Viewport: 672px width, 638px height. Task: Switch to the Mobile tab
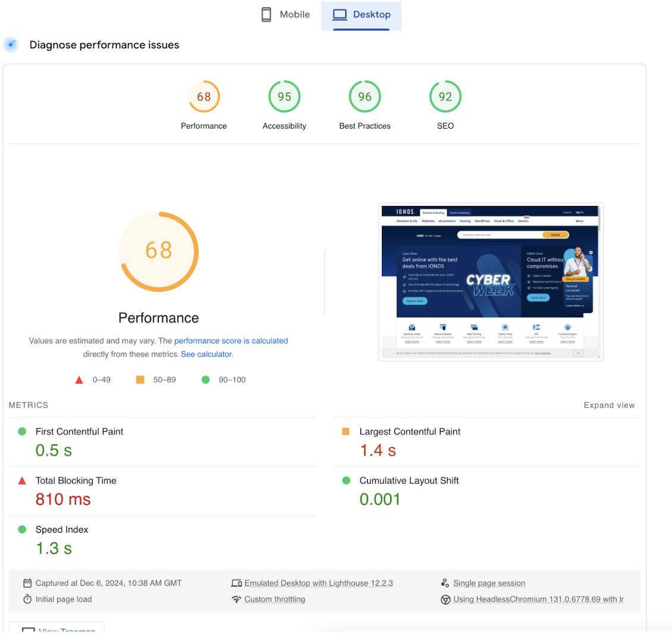pos(286,15)
